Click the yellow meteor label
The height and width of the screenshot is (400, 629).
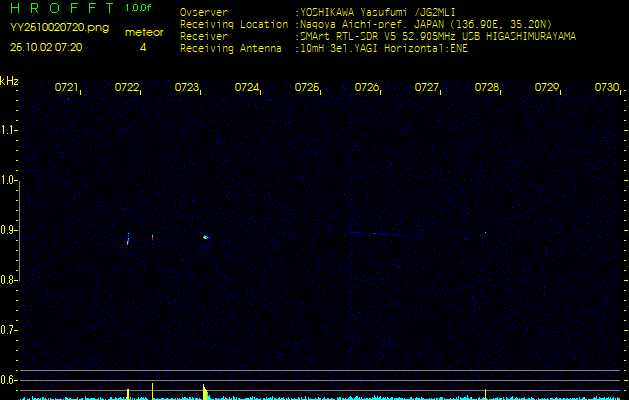[144, 32]
